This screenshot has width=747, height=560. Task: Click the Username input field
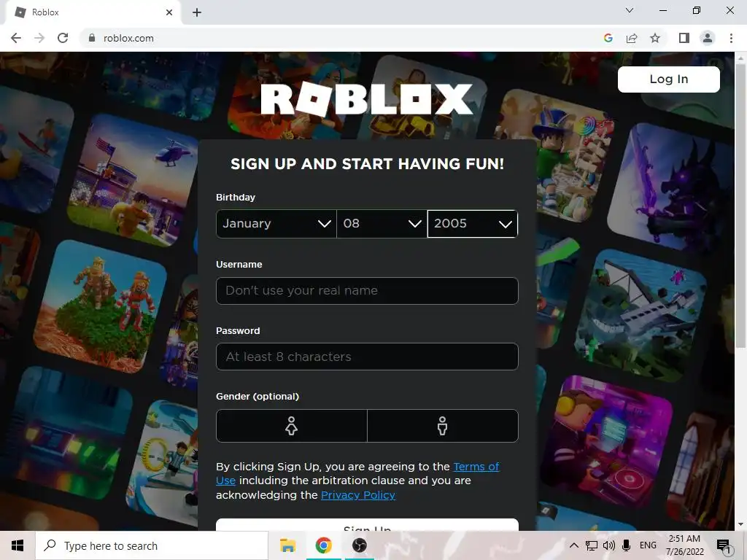pyautogui.click(x=367, y=290)
